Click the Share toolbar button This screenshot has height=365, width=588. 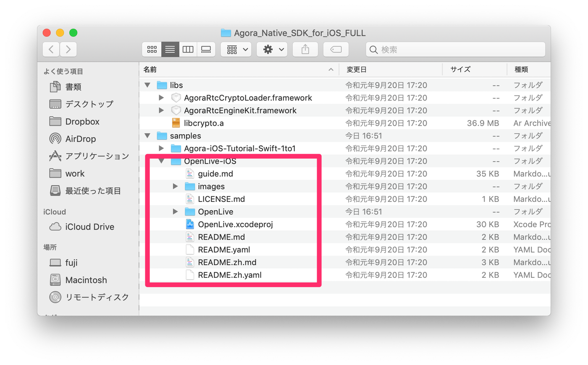coord(305,50)
